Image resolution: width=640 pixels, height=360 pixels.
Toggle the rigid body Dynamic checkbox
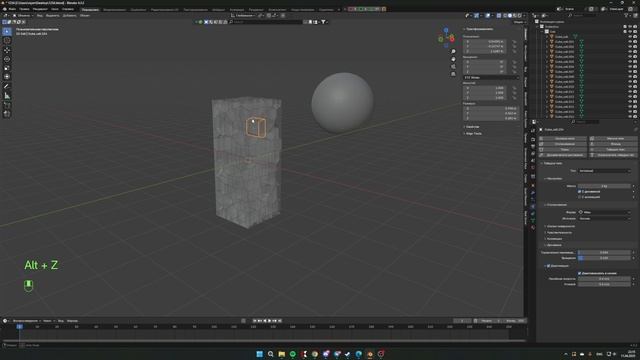[580, 191]
